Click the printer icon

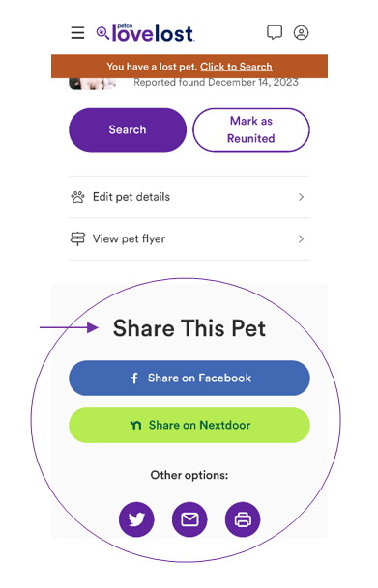[x=243, y=519]
